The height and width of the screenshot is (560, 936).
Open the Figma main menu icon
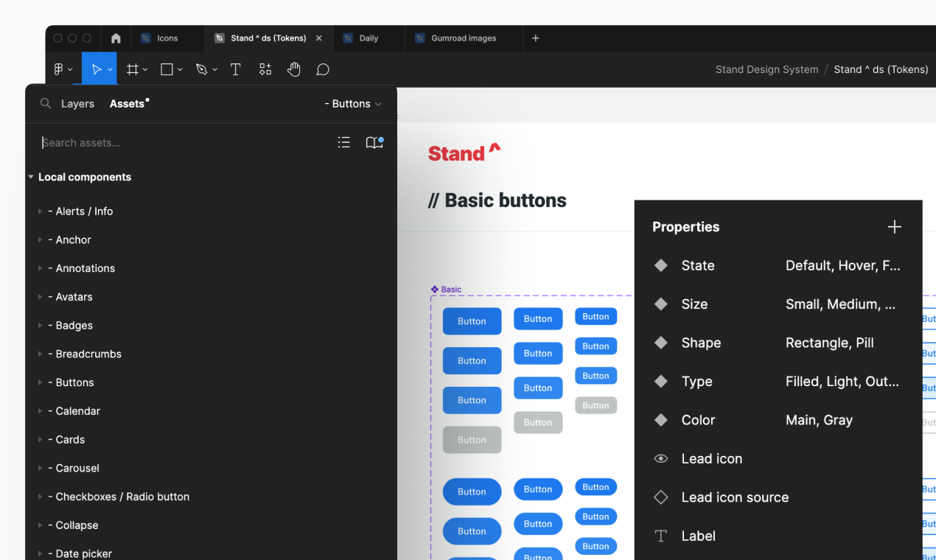coord(59,69)
